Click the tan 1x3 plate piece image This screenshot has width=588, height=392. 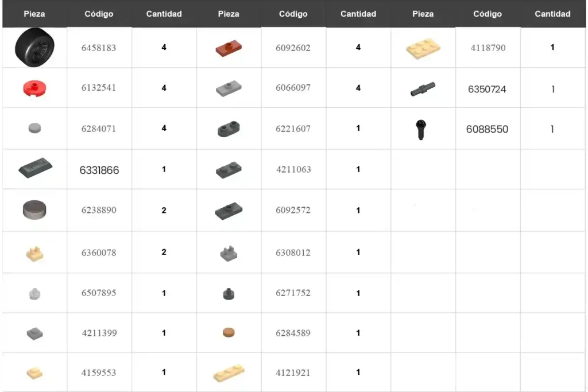pos(229,372)
